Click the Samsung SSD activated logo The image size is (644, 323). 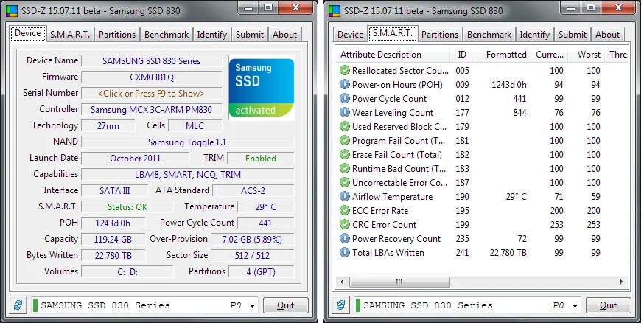click(262, 88)
